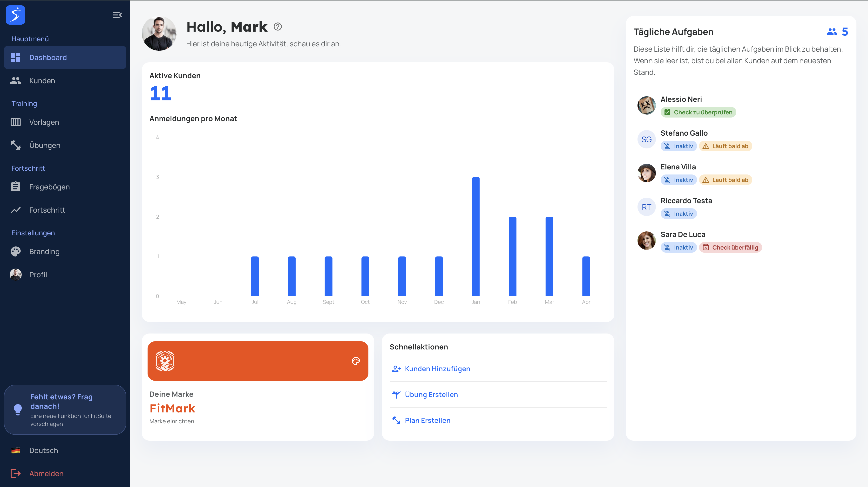Click Elena Villa's 'Läuft bald ab' badge
Screen dimensions: 868x487
(x=726, y=180)
